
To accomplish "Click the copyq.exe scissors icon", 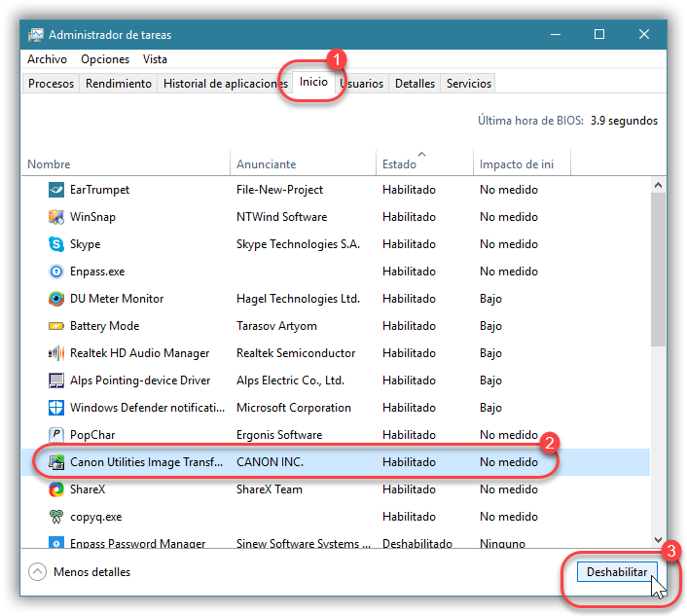I will 56,517.
